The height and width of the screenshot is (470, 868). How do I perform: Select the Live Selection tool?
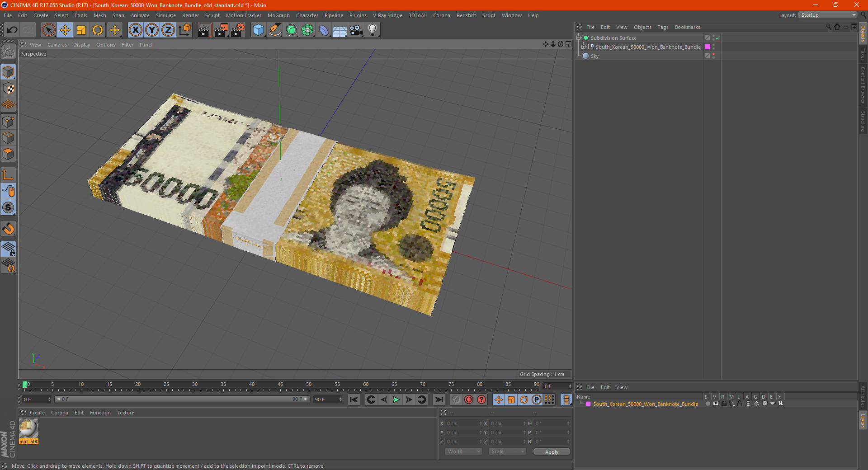[x=48, y=30]
